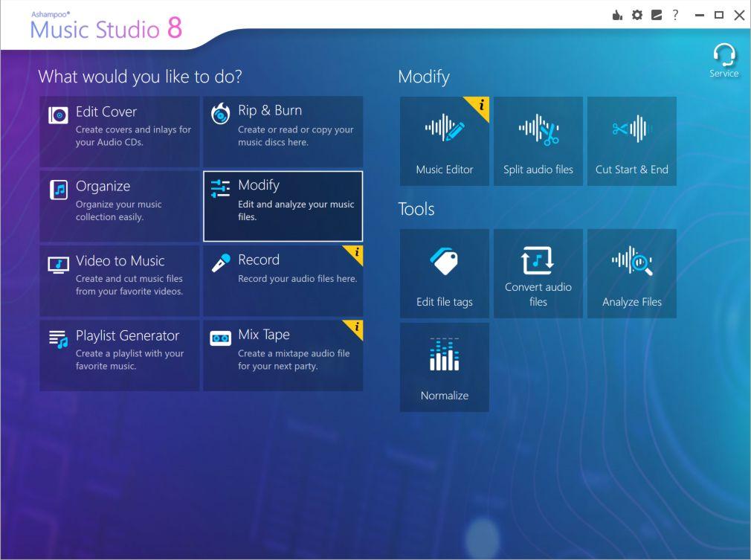Screen dimensions: 751x560
Task: Open the Analyze Files tool
Action: (x=632, y=274)
